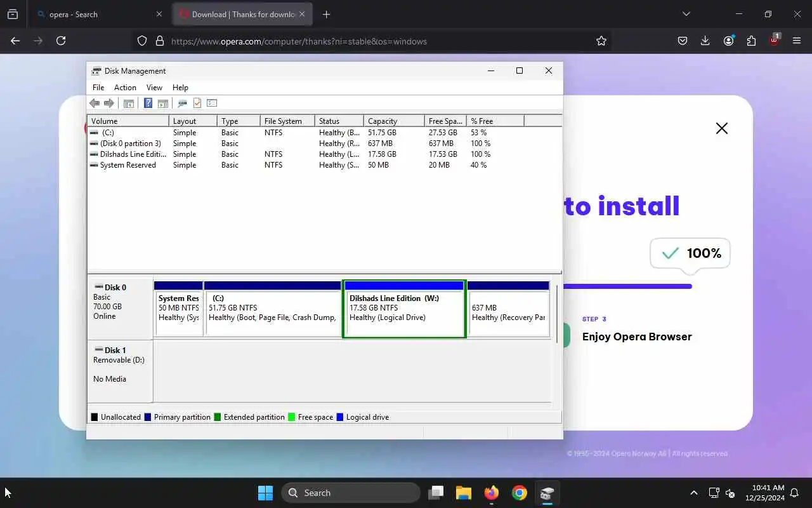Select Dilshads Line Edition volume row in list
812x508 pixels.
(324, 154)
